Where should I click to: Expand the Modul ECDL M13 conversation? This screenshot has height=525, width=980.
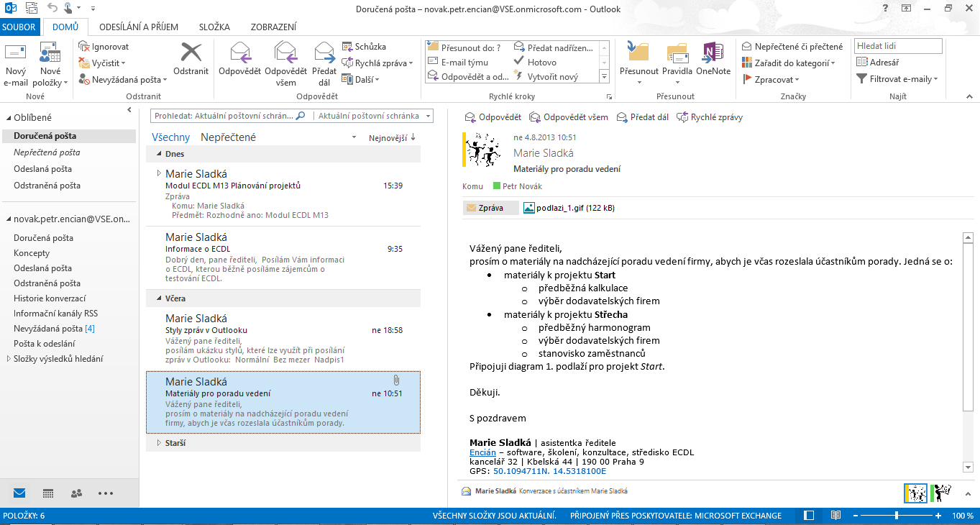[159, 173]
